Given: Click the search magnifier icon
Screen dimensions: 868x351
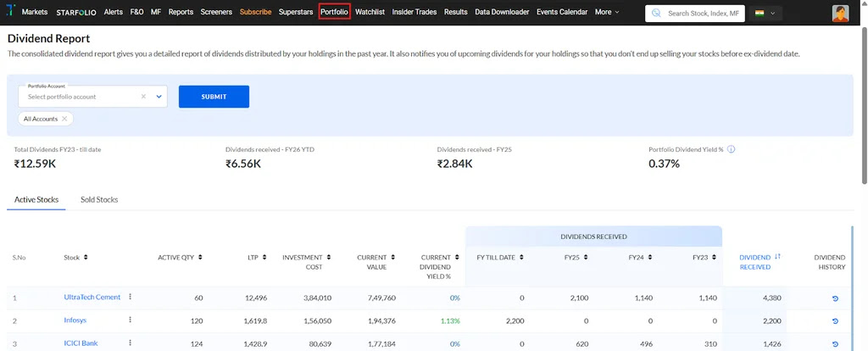Looking at the screenshot, I should (657, 14).
